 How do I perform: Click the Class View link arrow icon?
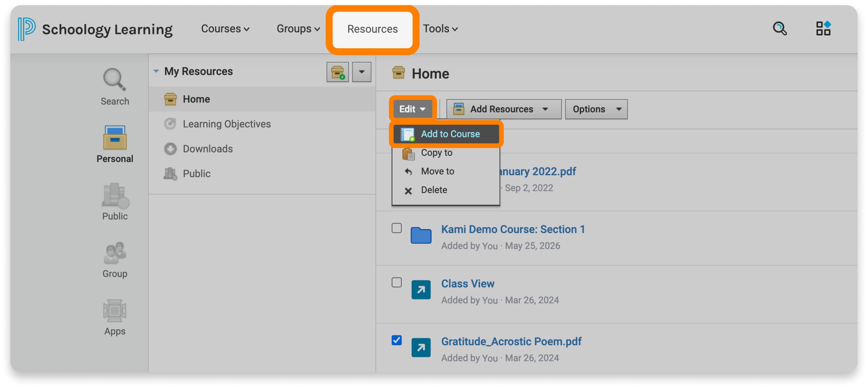(421, 290)
